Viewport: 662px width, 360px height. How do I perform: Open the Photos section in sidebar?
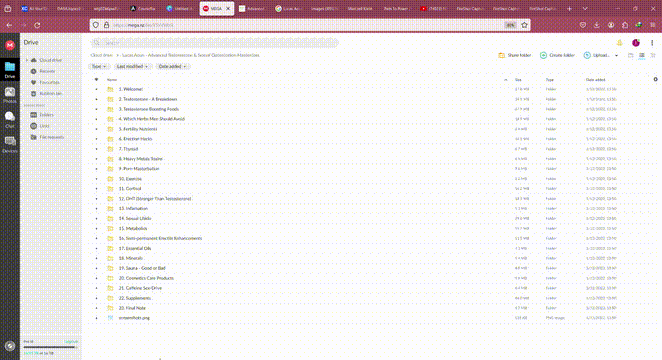pos(10,95)
